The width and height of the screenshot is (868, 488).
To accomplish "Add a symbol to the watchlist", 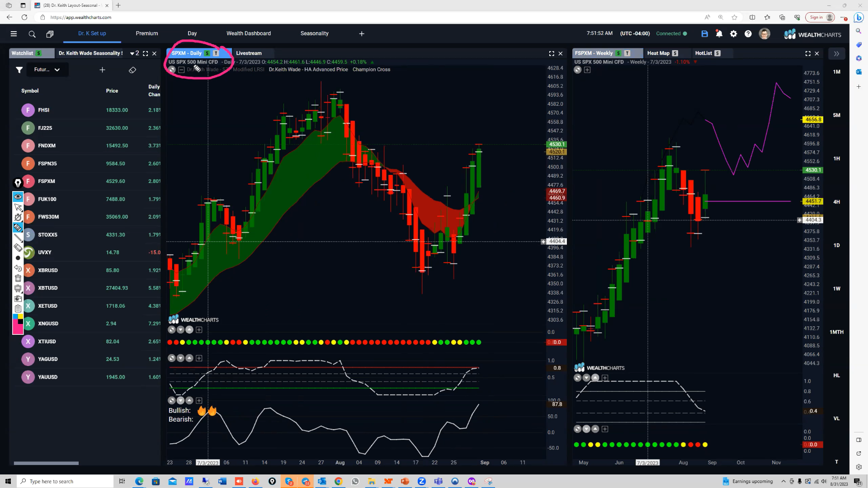I will [102, 70].
